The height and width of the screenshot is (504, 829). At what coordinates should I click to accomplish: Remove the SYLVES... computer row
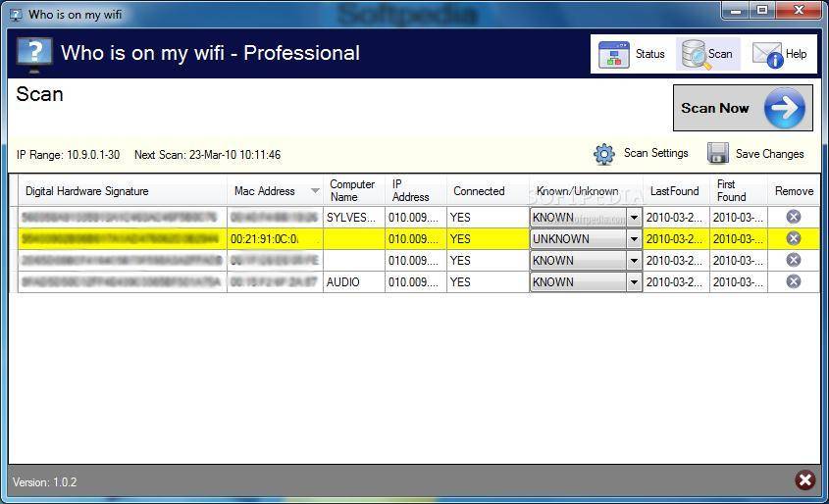coord(794,217)
